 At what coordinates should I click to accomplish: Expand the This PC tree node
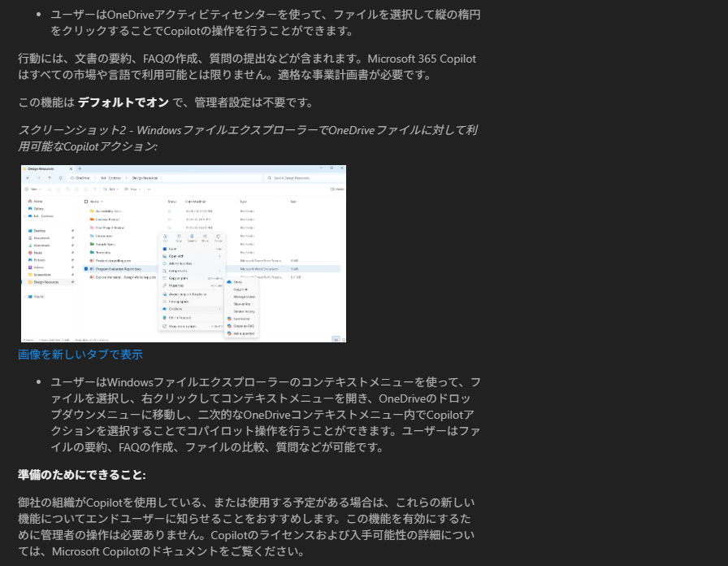[24, 297]
